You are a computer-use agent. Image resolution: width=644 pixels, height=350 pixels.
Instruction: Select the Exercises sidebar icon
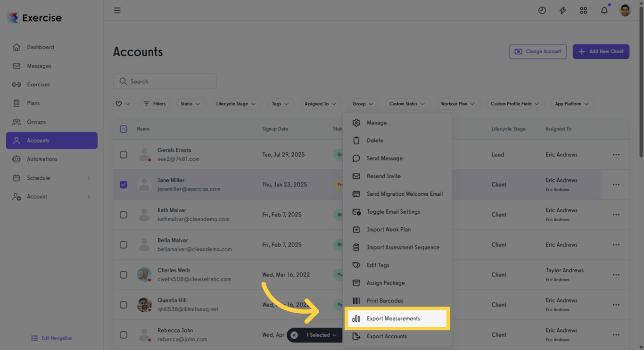(17, 84)
